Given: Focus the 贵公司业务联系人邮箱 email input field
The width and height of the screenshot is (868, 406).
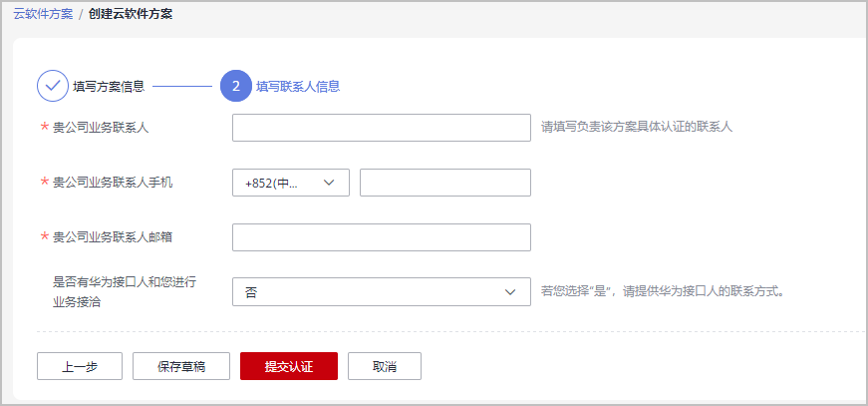Looking at the screenshot, I should pyautogui.click(x=382, y=237).
